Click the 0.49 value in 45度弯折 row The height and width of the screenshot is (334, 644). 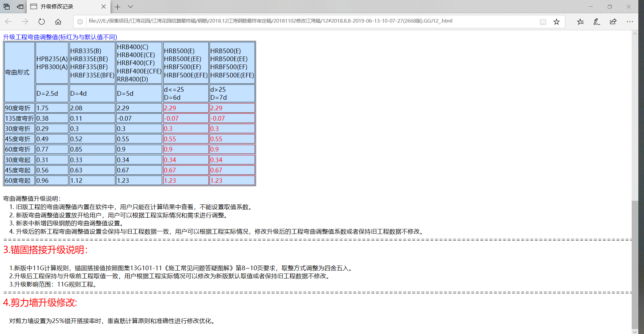point(52,139)
